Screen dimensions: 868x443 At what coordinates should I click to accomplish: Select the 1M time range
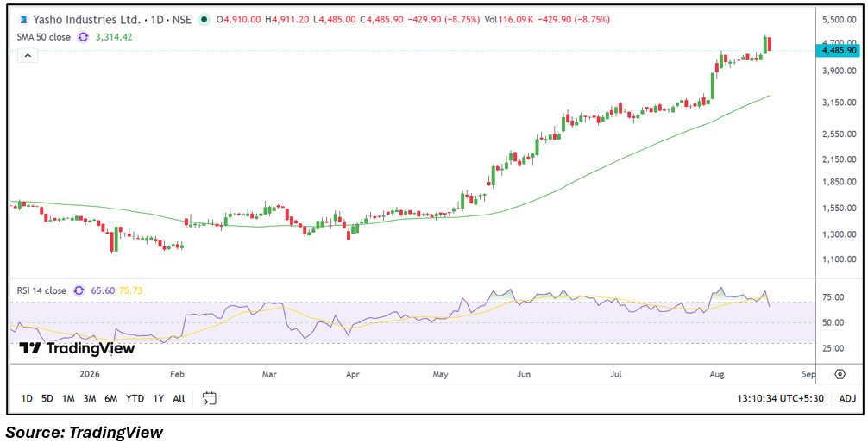click(x=68, y=398)
